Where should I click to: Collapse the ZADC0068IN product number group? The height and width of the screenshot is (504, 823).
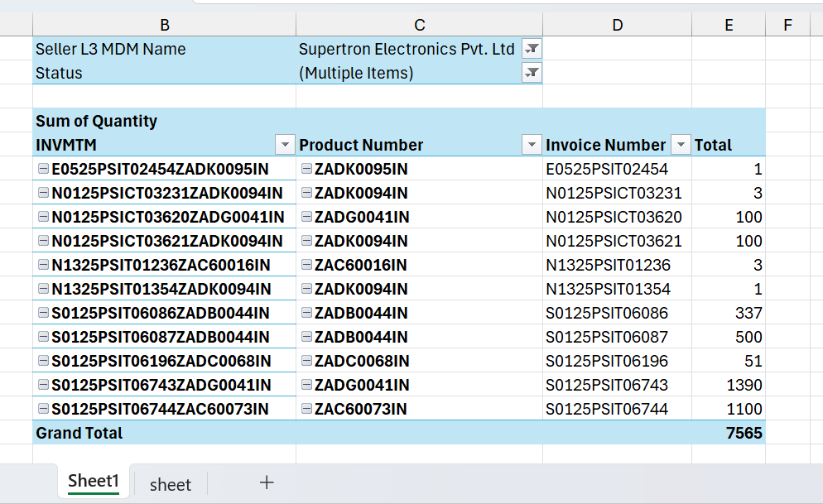(306, 361)
